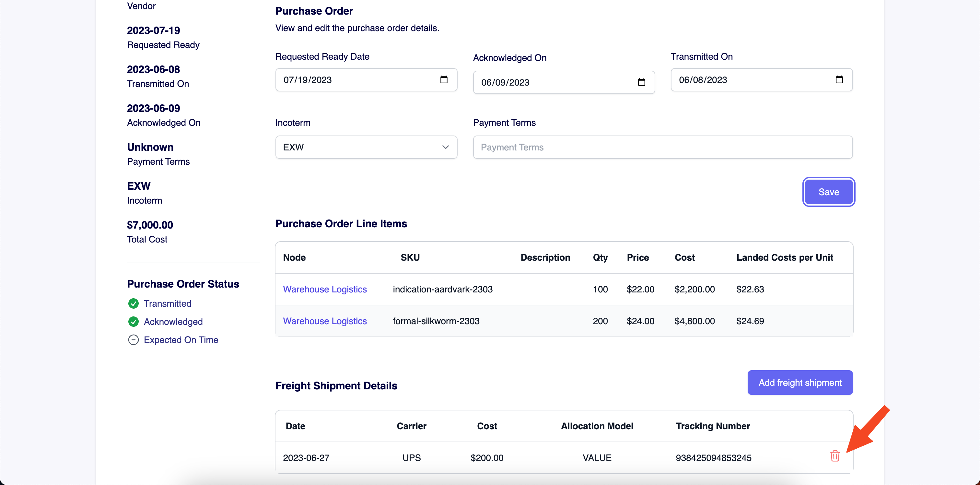Open the Requested Ready Date calendar picker
Screen dimensions: 980x485
pos(444,79)
